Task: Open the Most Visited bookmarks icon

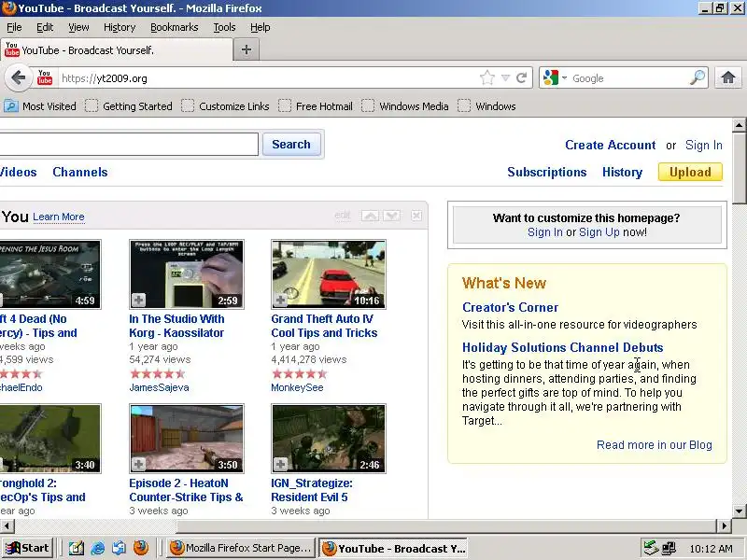Action: click(x=11, y=106)
